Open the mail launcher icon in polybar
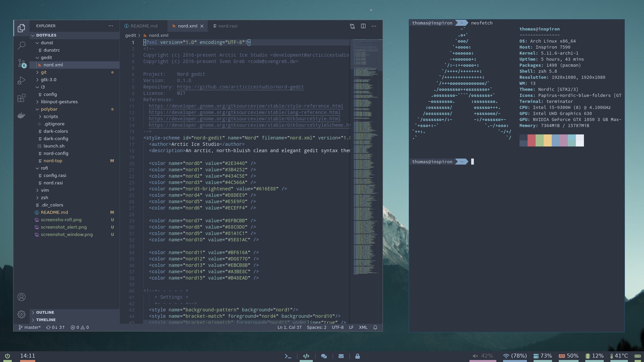644x362 pixels. click(341, 356)
